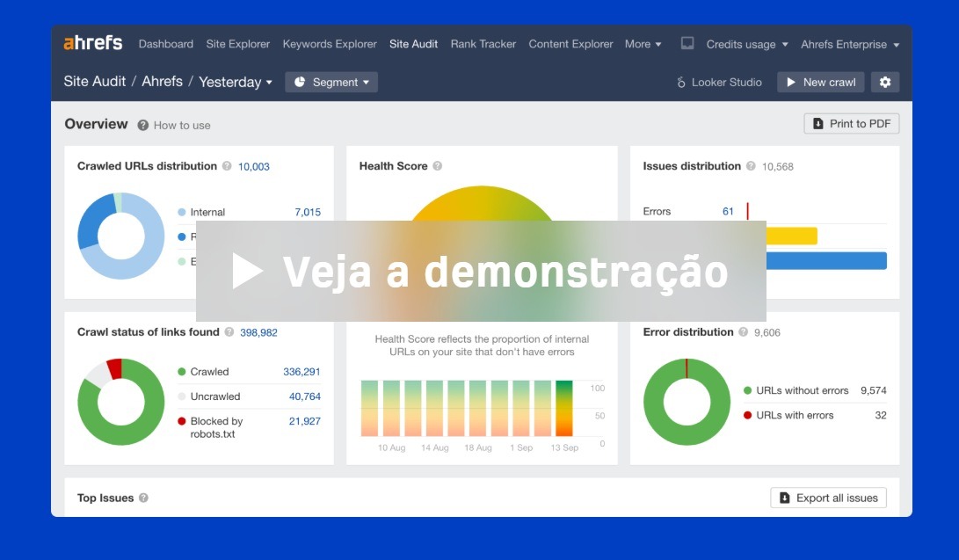
Task: Open Content Explorer
Action: coord(570,44)
